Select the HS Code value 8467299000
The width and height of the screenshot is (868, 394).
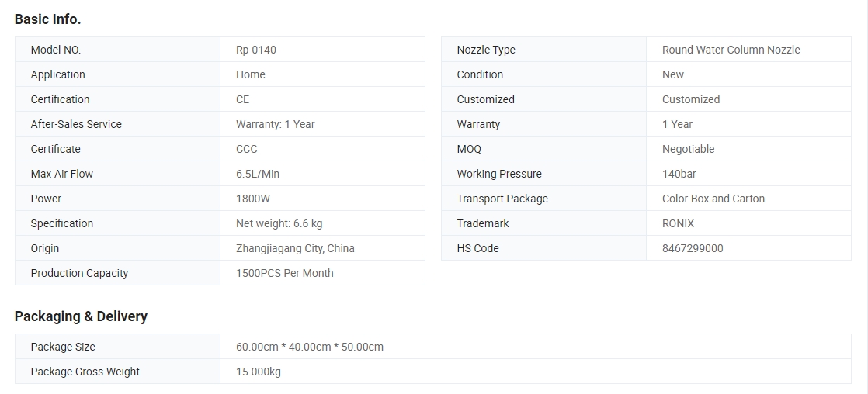pos(693,248)
